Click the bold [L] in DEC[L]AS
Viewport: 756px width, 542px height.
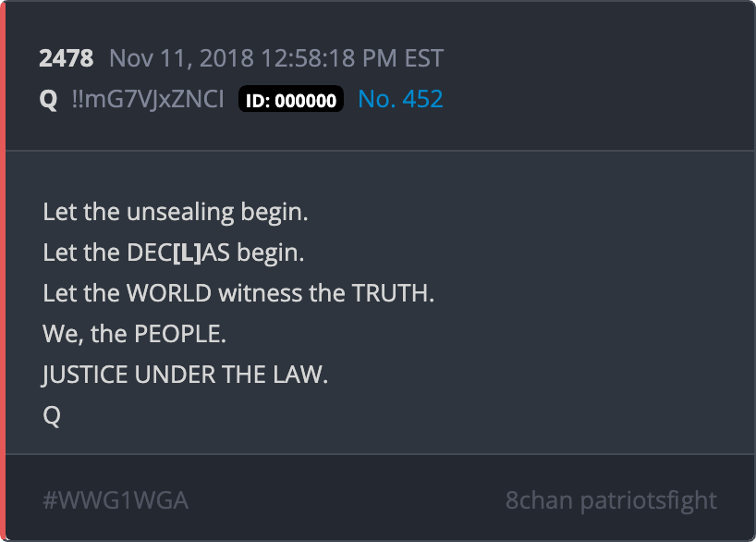coord(187,253)
